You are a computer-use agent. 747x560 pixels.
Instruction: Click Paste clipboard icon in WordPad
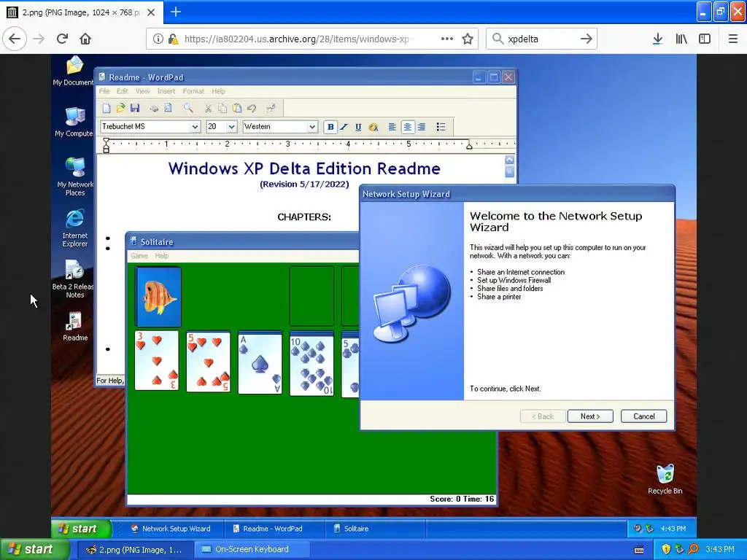[237, 108]
